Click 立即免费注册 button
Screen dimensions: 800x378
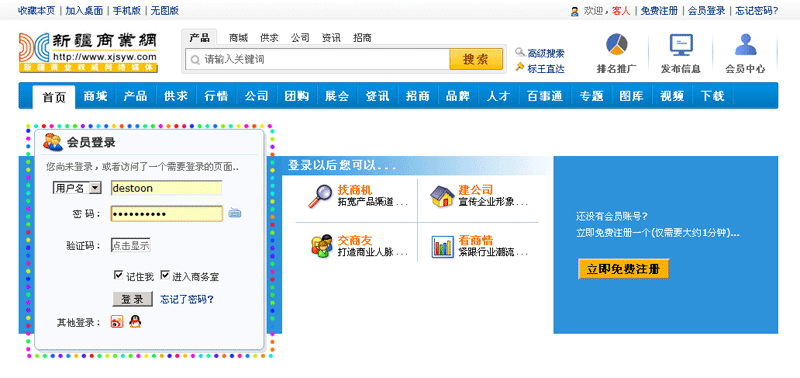(623, 269)
